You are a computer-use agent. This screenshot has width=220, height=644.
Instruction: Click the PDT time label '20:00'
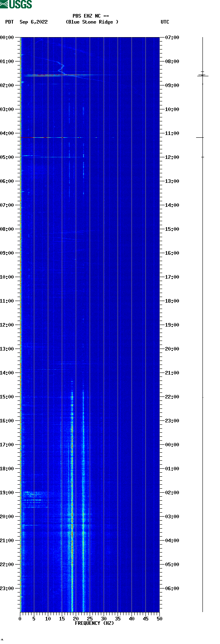7,517
